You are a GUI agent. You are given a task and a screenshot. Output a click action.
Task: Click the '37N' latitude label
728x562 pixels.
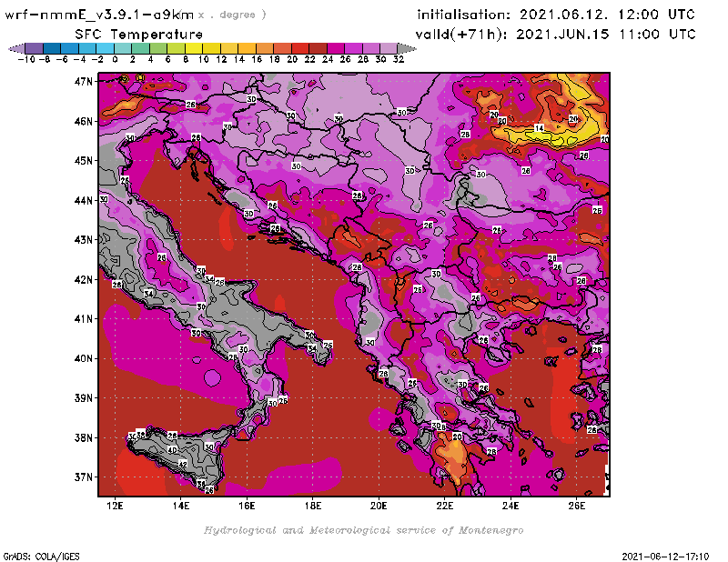[84, 477]
